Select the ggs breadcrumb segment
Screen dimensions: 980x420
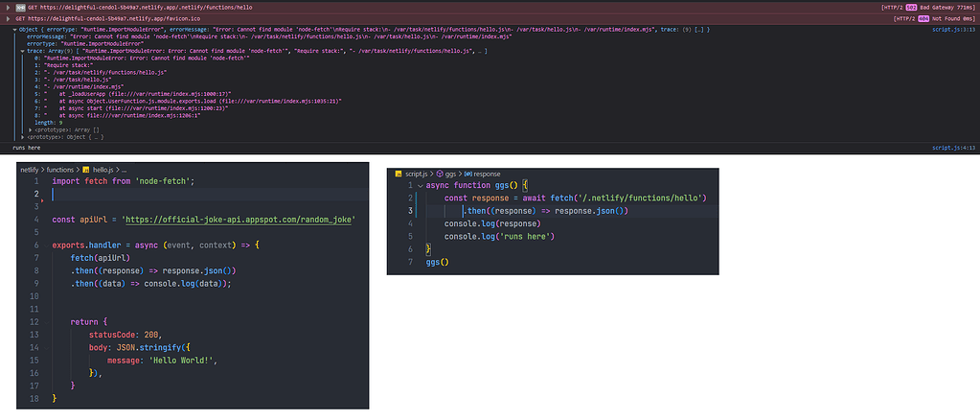(450, 174)
